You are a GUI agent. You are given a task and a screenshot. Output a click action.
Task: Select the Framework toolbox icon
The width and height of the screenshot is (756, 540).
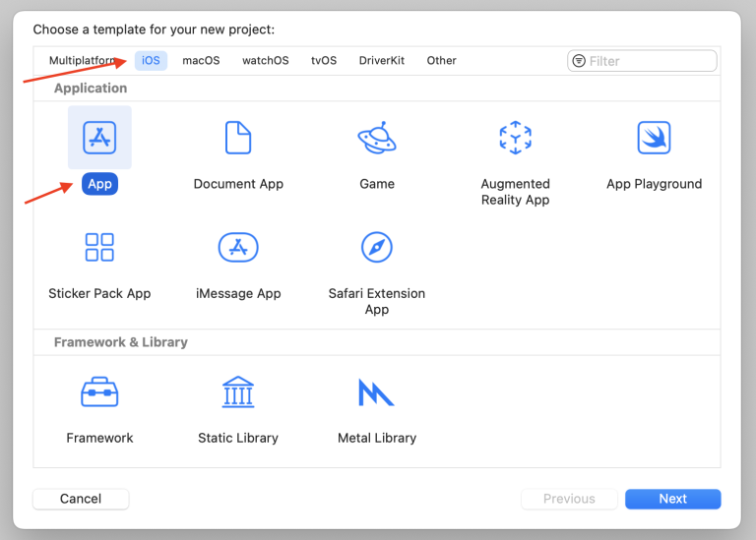pyautogui.click(x=99, y=392)
